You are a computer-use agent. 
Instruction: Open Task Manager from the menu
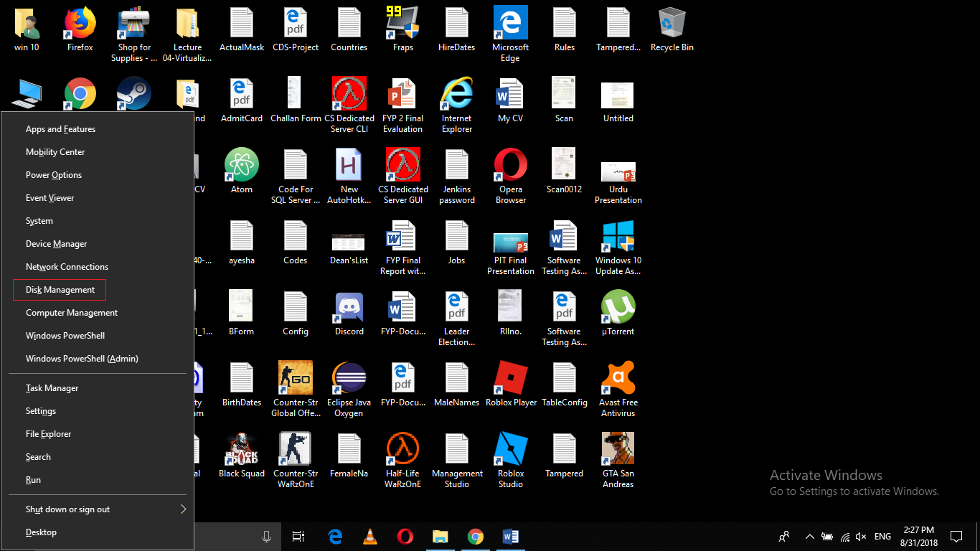52,388
